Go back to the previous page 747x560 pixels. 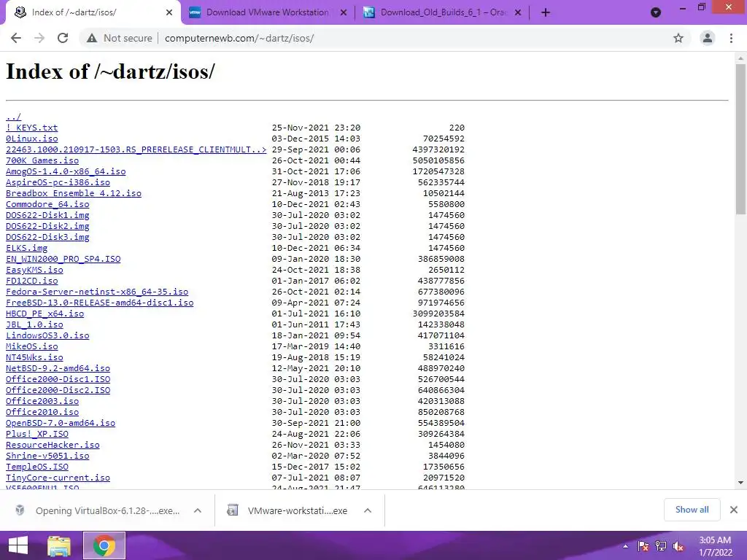coord(16,38)
